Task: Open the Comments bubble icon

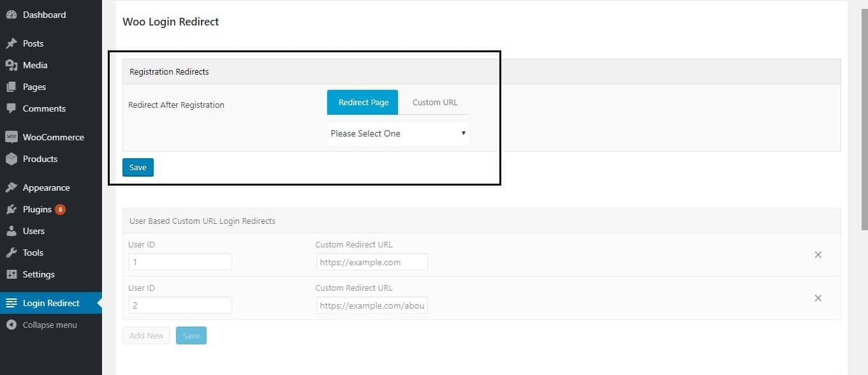Action: pyautogui.click(x=11, y=108)
